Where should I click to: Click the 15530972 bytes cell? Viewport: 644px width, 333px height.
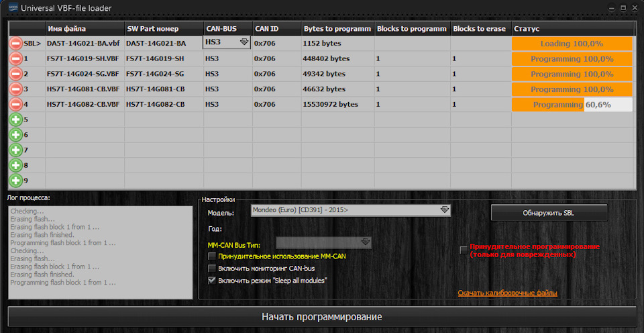pos(337,105)
